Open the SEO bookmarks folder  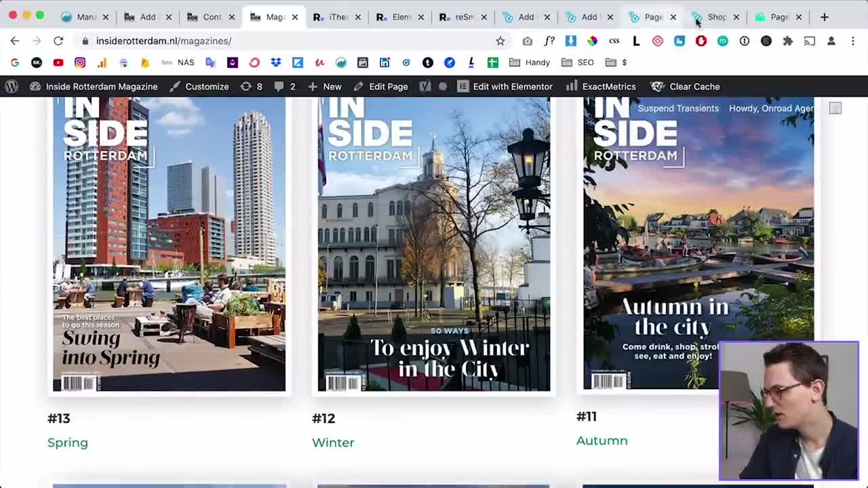[578, 62]
